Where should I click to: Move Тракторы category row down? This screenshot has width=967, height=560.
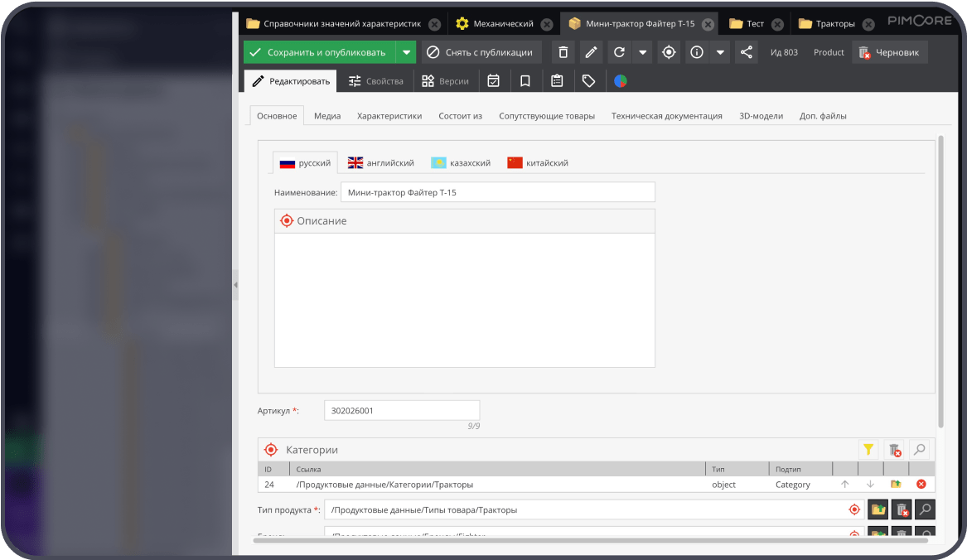(x=870, y=484)
